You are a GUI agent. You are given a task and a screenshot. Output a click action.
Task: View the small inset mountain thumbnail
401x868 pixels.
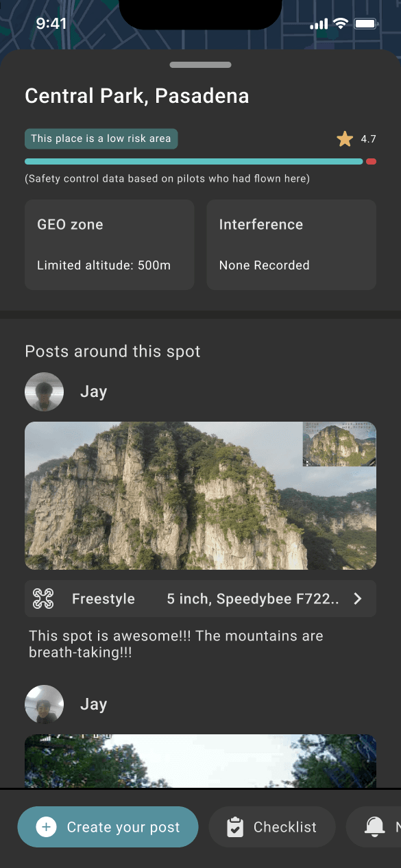click(x=339, y=444)
